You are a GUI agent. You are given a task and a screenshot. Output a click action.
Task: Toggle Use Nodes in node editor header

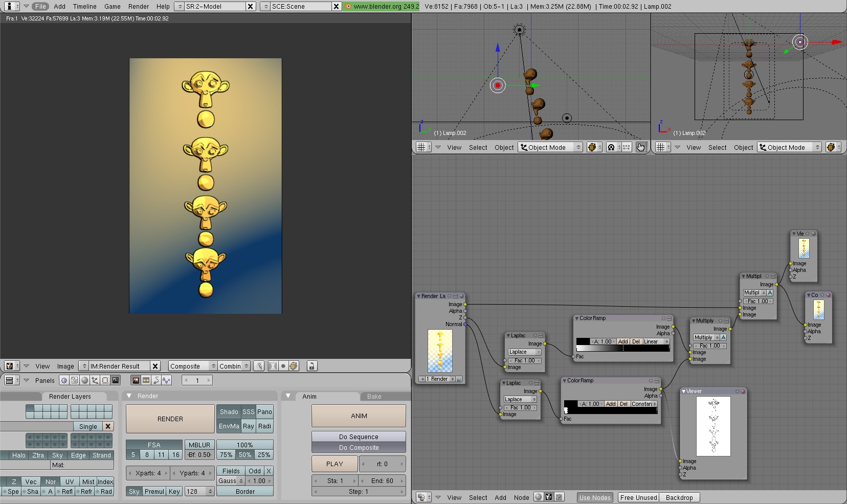pyautogui.click(x=595, y=497)
